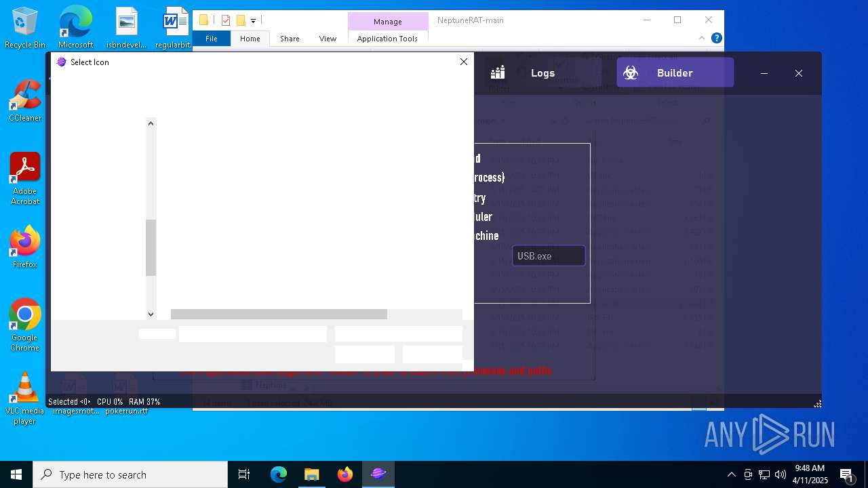Click the New Folder quick access icon

pos(240,20)
